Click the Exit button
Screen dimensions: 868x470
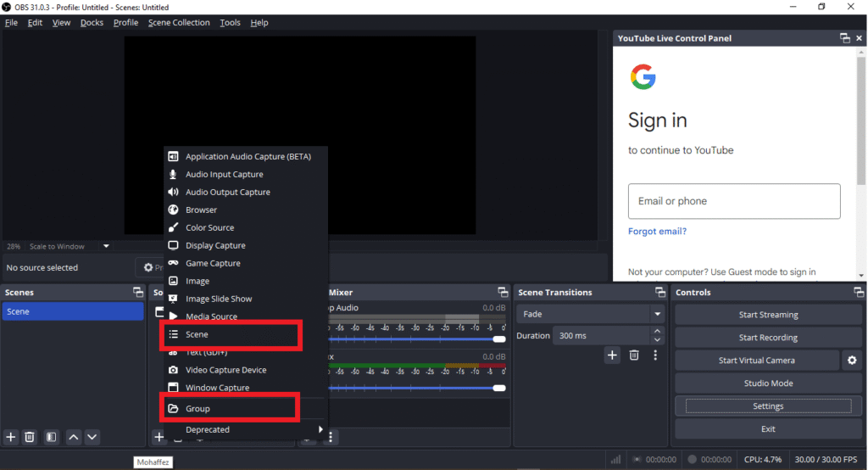coord(768,429)
